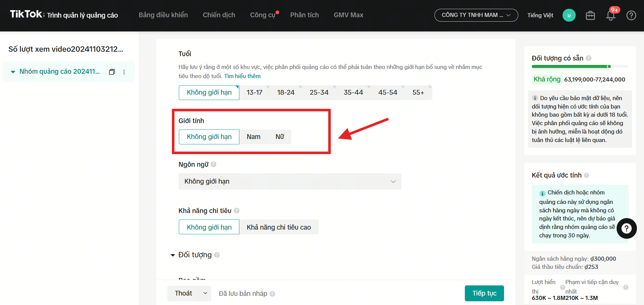
Task: Go to Bảng điều khiển tab
Action: click(x=163, y=15)
